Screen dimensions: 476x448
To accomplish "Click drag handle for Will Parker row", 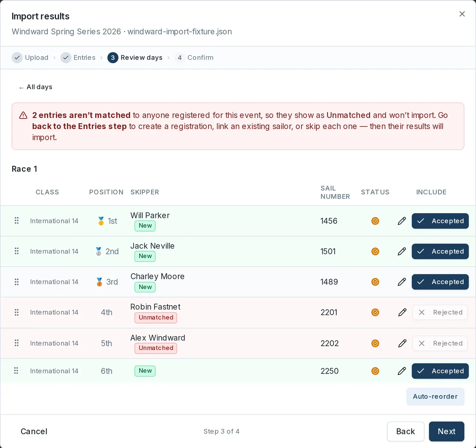I will point(17,221).
